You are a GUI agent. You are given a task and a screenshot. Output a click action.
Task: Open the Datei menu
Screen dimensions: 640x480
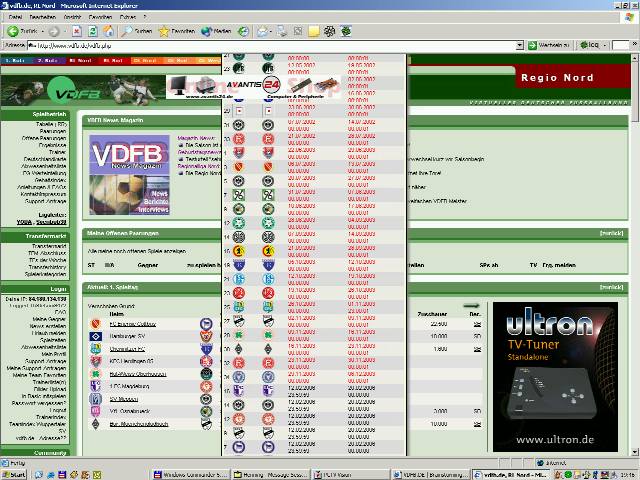13,18
